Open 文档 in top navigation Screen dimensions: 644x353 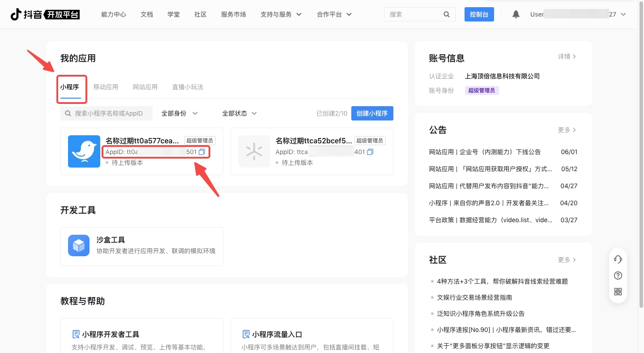click(147, 14)
